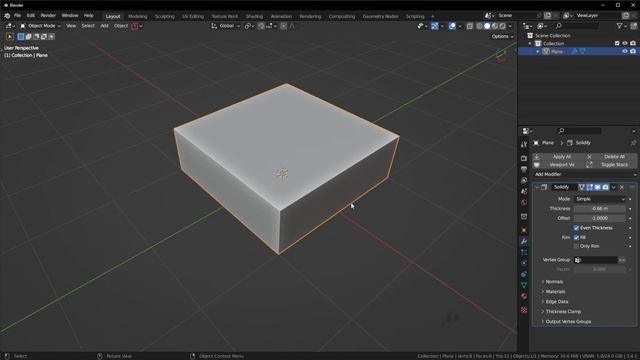Open the 3D viewport editor type selector
Image resolution: width=640 pixels, height=360 pixels.
[10, 26]
